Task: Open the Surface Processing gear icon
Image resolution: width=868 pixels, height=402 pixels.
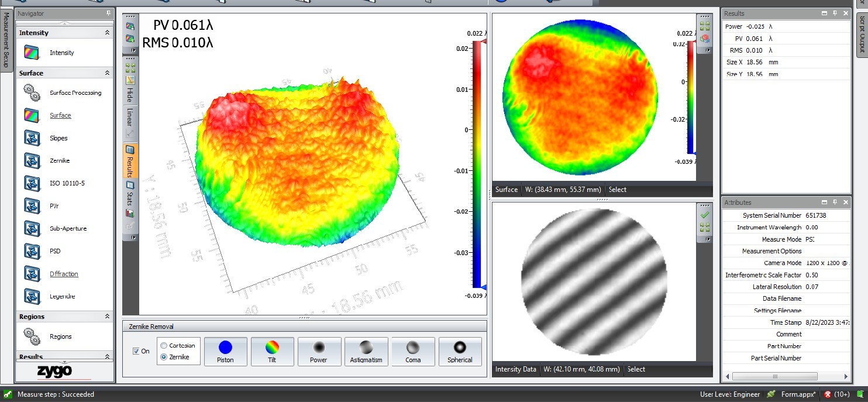Action: tap(32, 92)
